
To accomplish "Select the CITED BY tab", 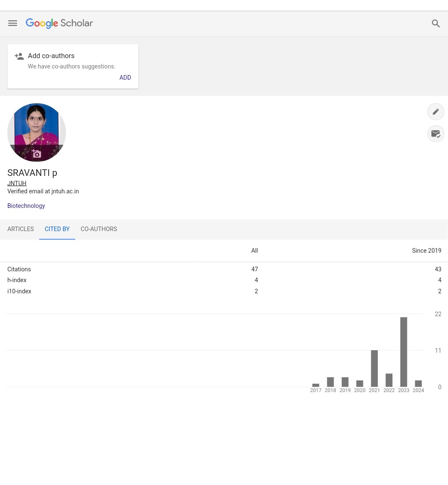I will coord(57,229).
